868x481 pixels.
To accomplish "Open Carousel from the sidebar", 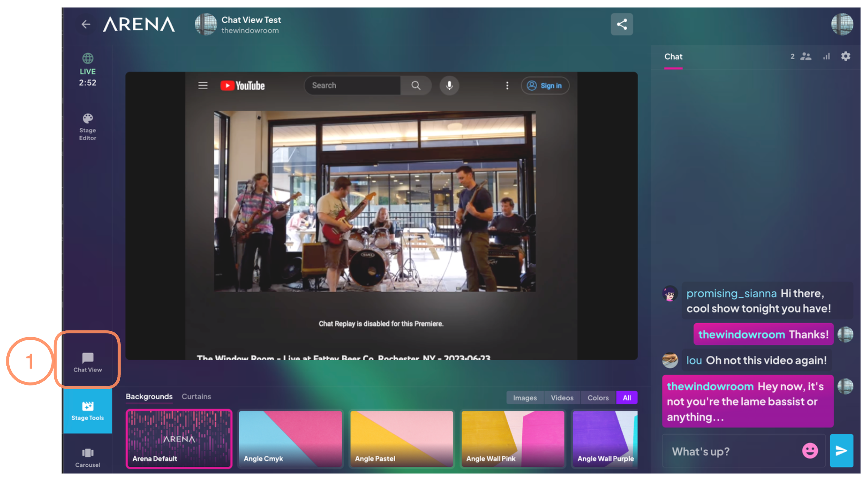I will (x=88, y=457).
